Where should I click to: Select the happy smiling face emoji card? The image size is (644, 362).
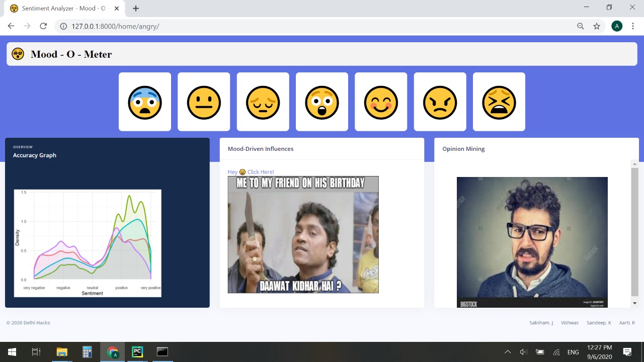[381, 102]
